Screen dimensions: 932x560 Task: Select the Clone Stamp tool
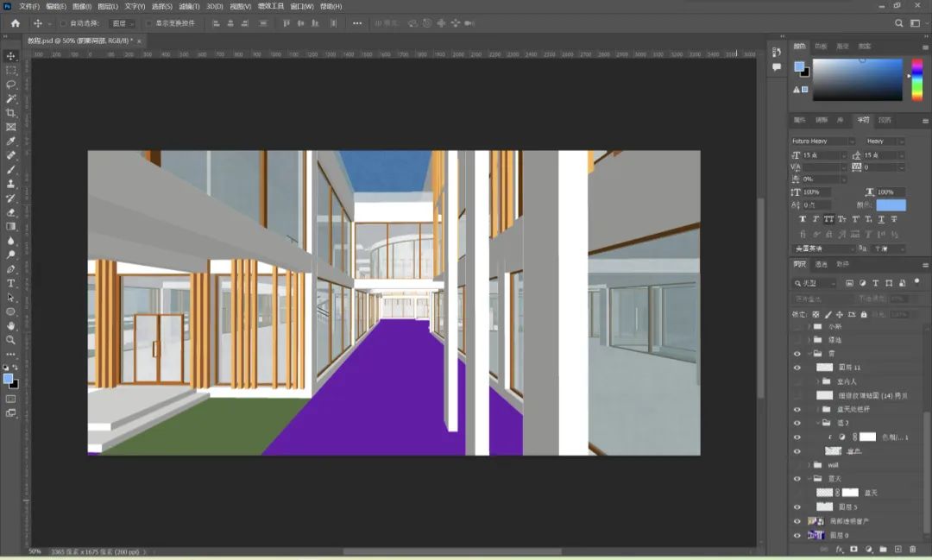tap(10, 184)
